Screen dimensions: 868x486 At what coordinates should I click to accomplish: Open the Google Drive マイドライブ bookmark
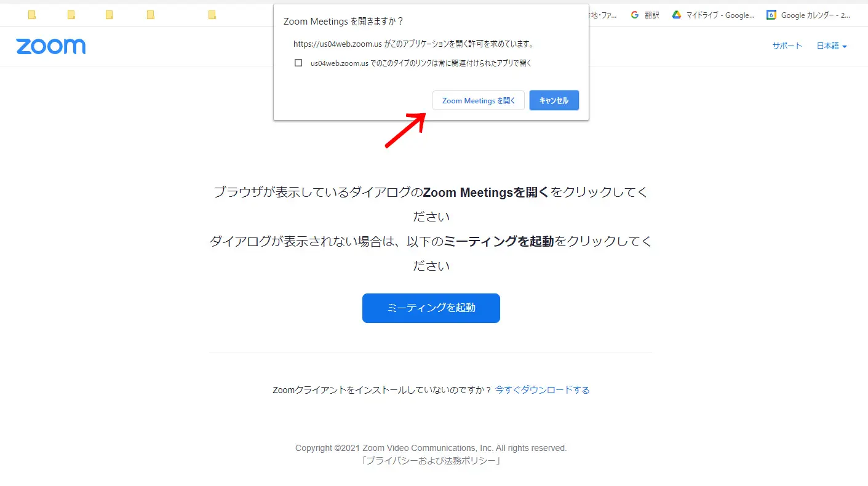(713, 15)
